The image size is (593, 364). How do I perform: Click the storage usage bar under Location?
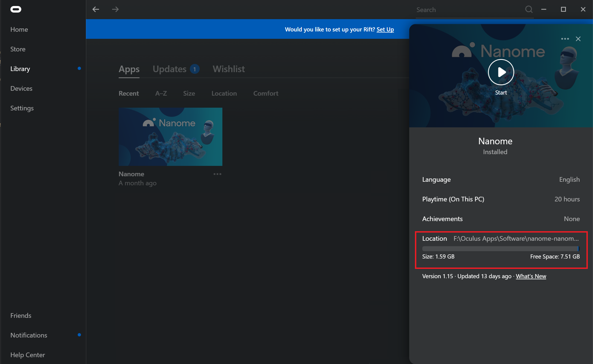(x=501, y=249)
